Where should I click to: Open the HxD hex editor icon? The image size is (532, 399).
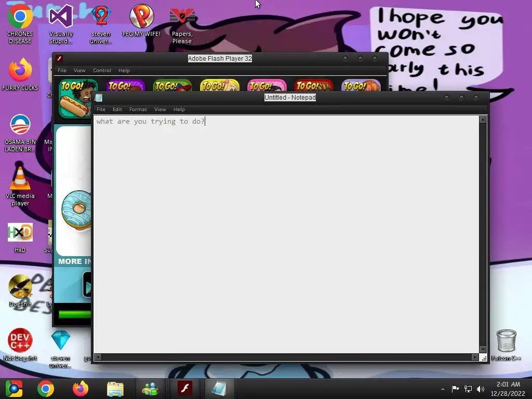[x=20, y=237]
